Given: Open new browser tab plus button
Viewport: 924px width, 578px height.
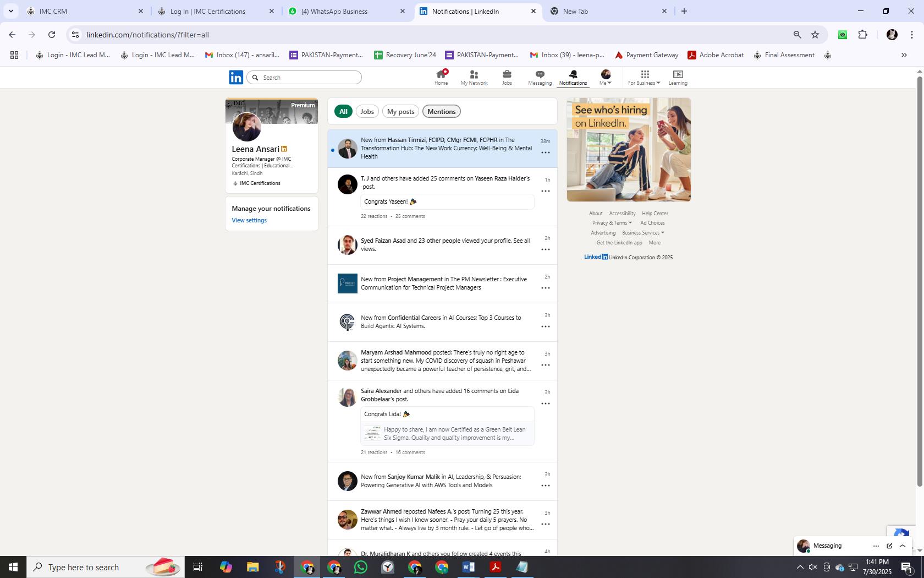Looking at the screenshot, I should (684, 11).
